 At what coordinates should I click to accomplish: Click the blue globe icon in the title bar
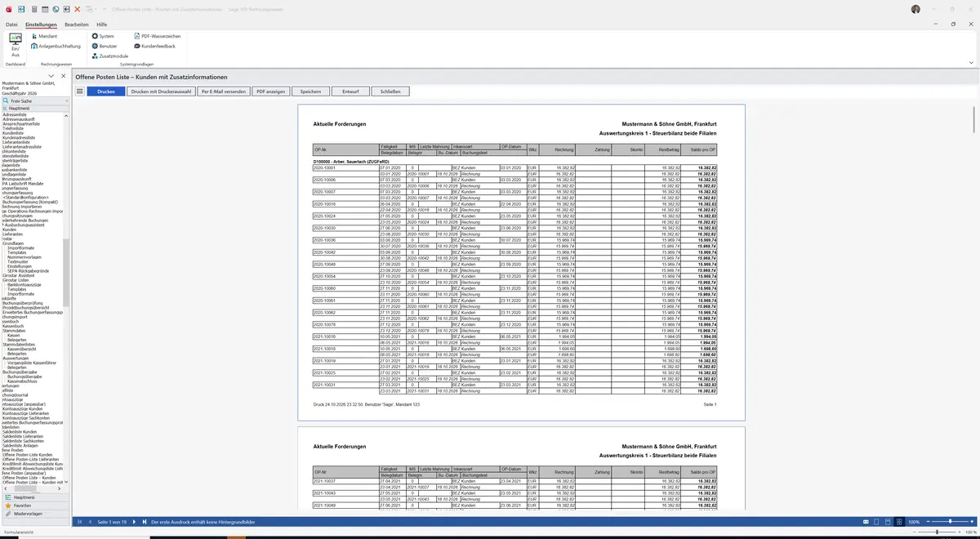coord(56,9)
